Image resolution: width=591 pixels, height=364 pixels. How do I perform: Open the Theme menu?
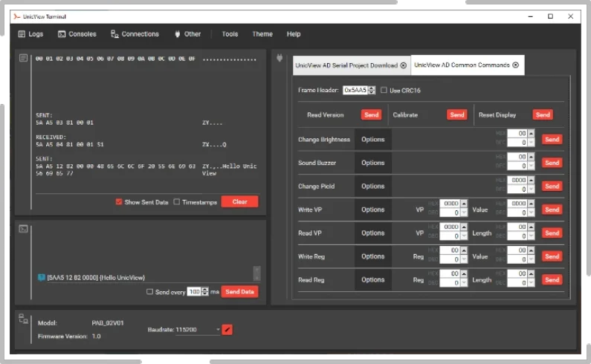pos(262,34)
